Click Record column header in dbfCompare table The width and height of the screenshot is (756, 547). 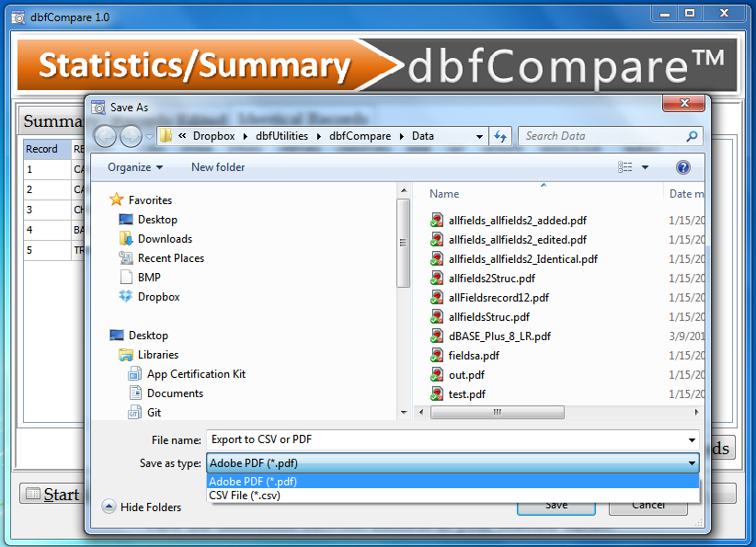pyautogui.click(x=47, y=149)
